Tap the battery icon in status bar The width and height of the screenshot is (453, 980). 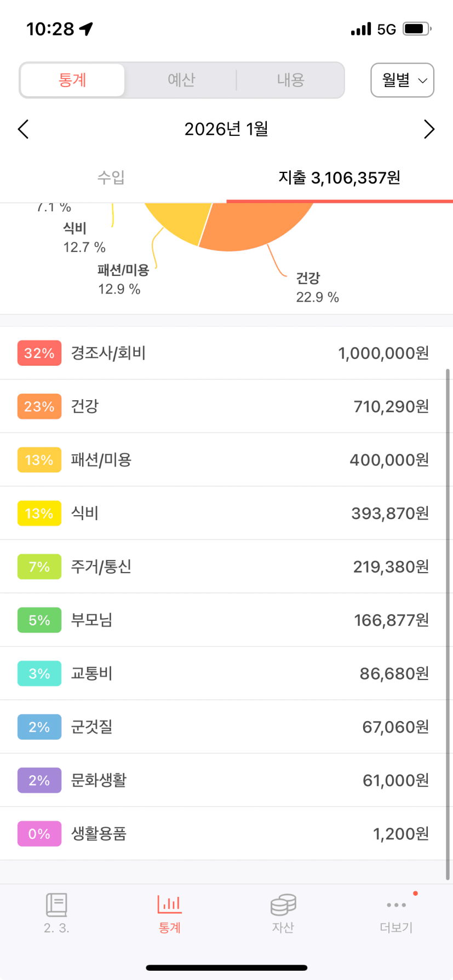(416, 29)
